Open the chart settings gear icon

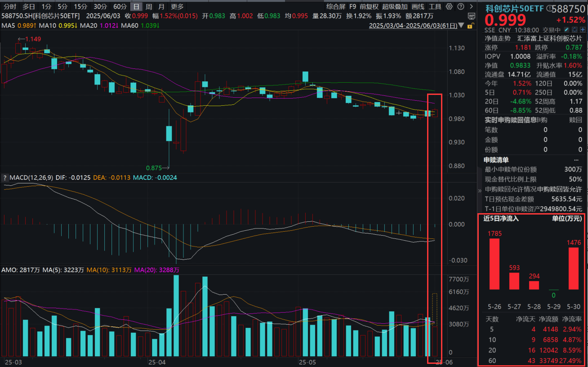(449, 7)
